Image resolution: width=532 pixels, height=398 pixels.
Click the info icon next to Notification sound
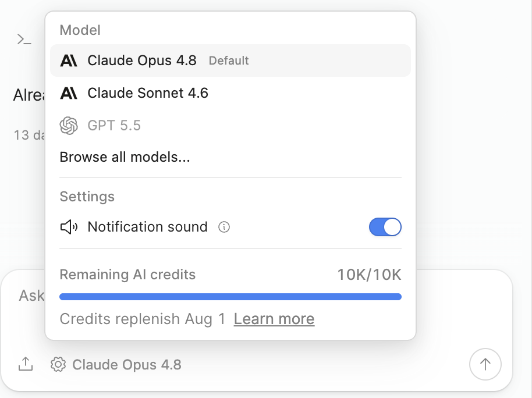click(224, 227)
